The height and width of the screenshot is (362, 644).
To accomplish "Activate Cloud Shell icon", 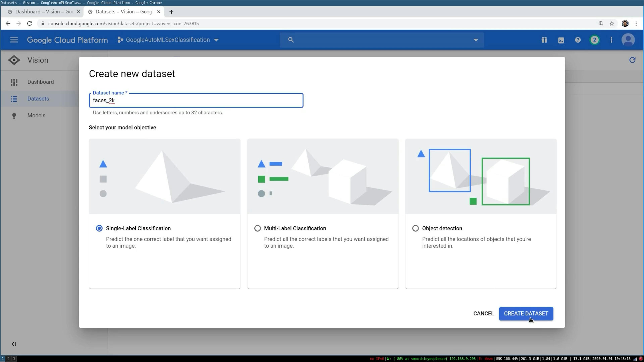I will [561, 40].
